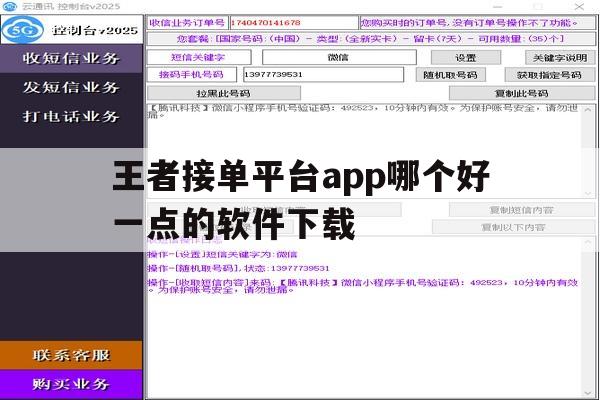
Task: Click the log panel scroll-up arrow
Action: (588, 242)
